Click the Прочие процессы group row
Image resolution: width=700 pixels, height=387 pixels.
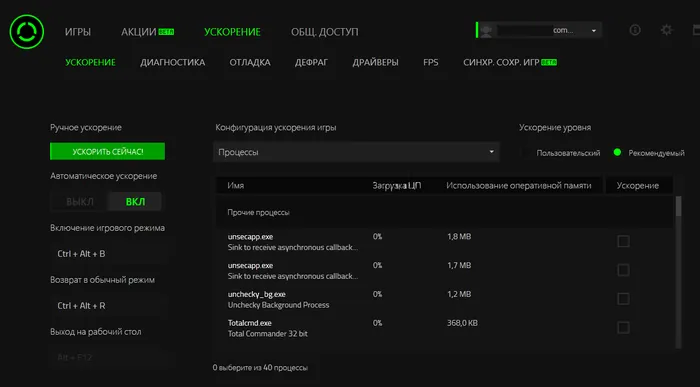tap(444, 212)
